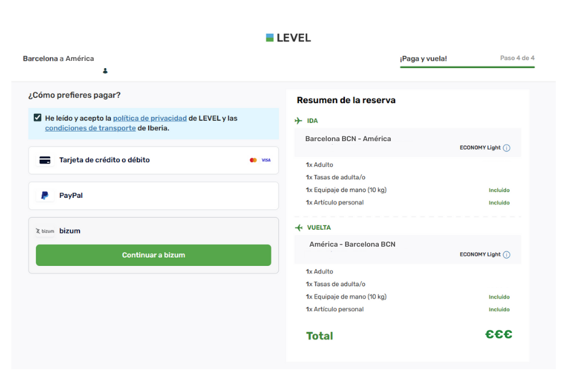Click the PayPal logo icon

(45, 195)
